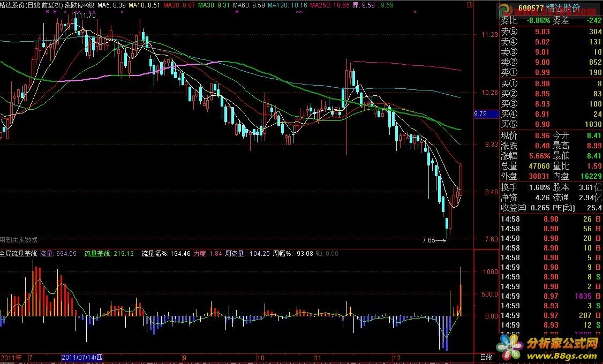Click the 力度: 1.84 label
This screenshot has width=603, height=364.
point(208,254)
